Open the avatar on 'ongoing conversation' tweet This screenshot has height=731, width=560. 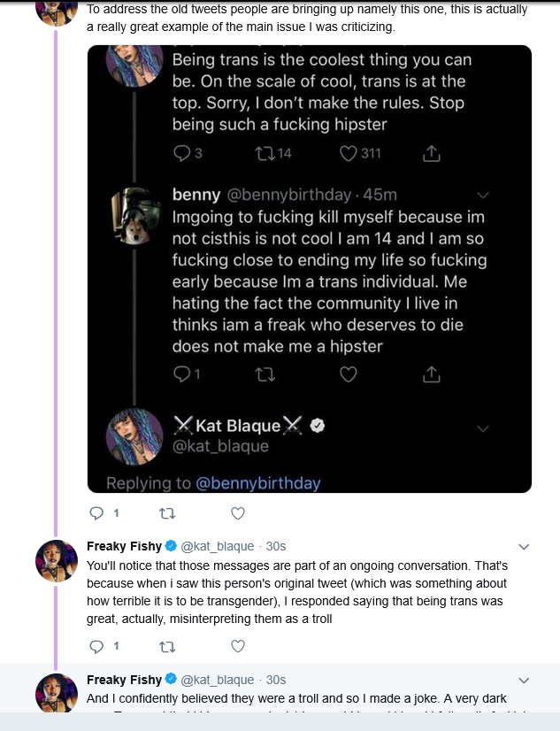click(x=56, y=561)
